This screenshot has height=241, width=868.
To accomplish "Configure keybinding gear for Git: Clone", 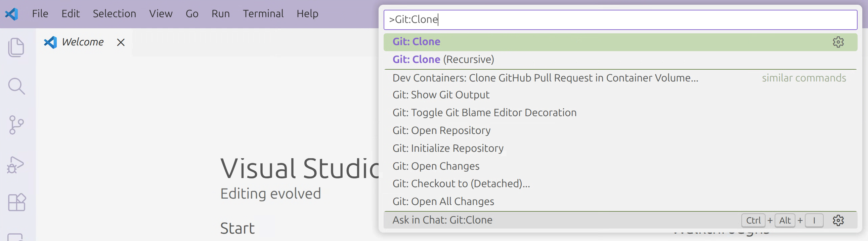I will (x=838, y=42).
